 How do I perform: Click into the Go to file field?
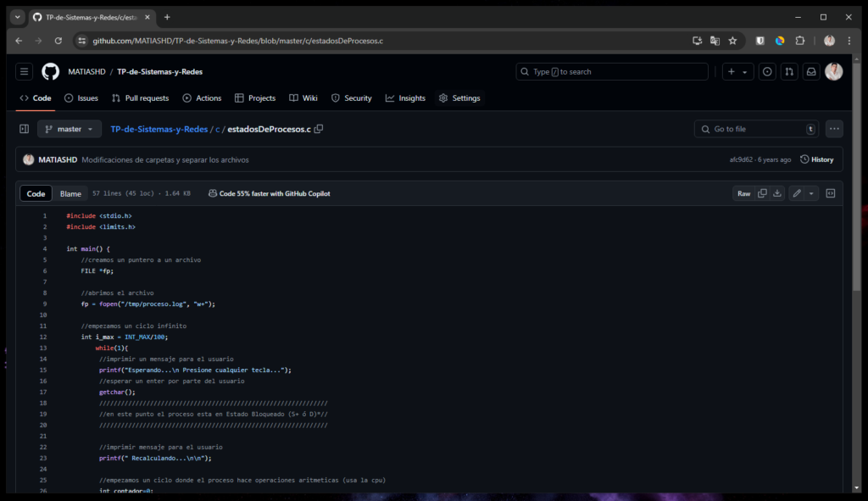click(x=754, y=128)
